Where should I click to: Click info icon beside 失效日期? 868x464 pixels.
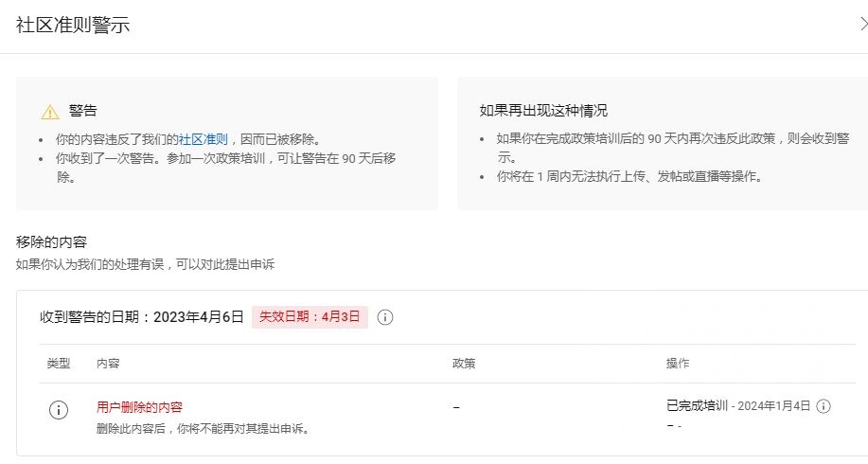pyautogui.click(x=385, y=317)
